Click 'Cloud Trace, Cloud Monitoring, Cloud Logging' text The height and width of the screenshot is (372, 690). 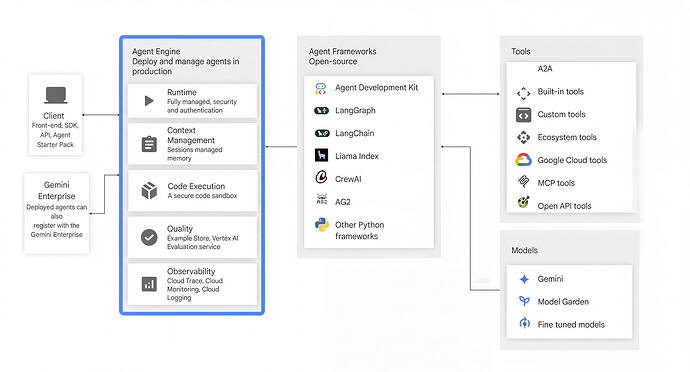coord(195,289)
